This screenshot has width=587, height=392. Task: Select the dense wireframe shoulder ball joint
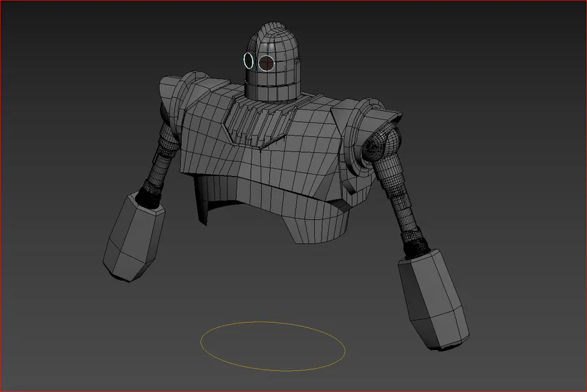(382, 143)
